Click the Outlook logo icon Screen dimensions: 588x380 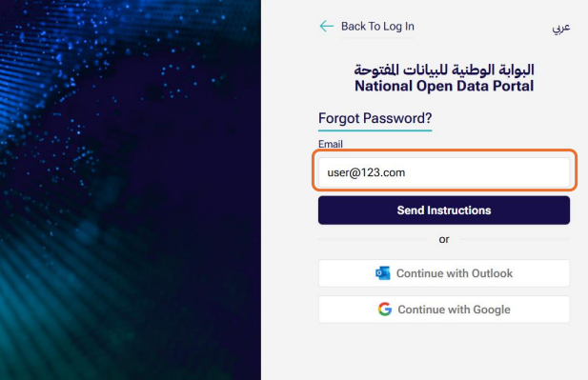tap(382, 273)
